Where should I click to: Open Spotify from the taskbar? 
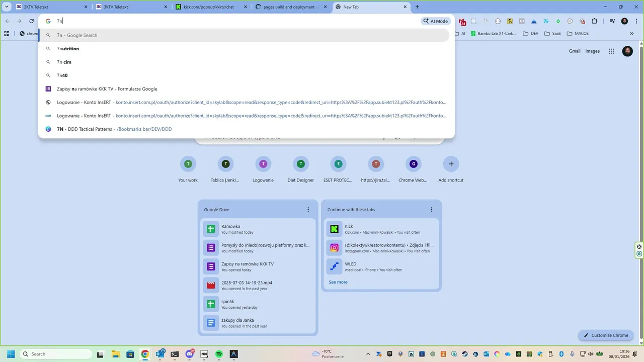pos(219,354)
